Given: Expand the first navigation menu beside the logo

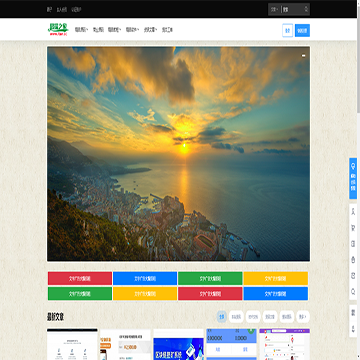Looking at the screenshot, I should 81,30.
